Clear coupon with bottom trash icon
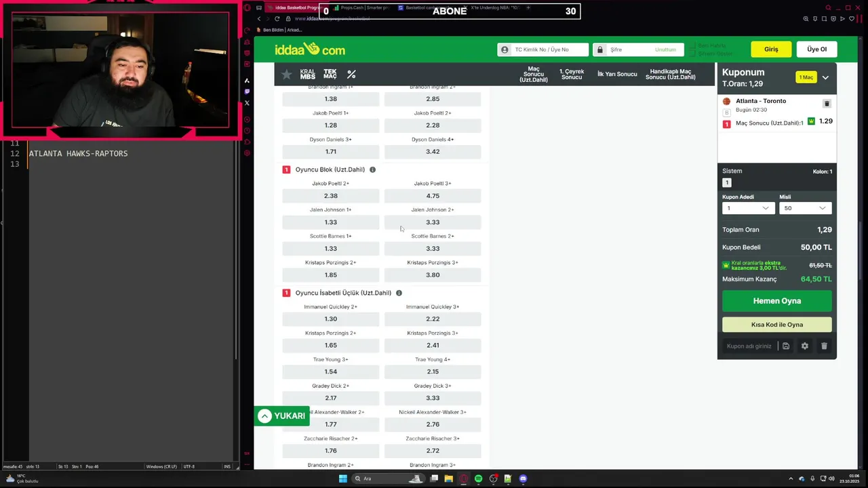Screen dimensions: 868x488 [x=825, y=346]
